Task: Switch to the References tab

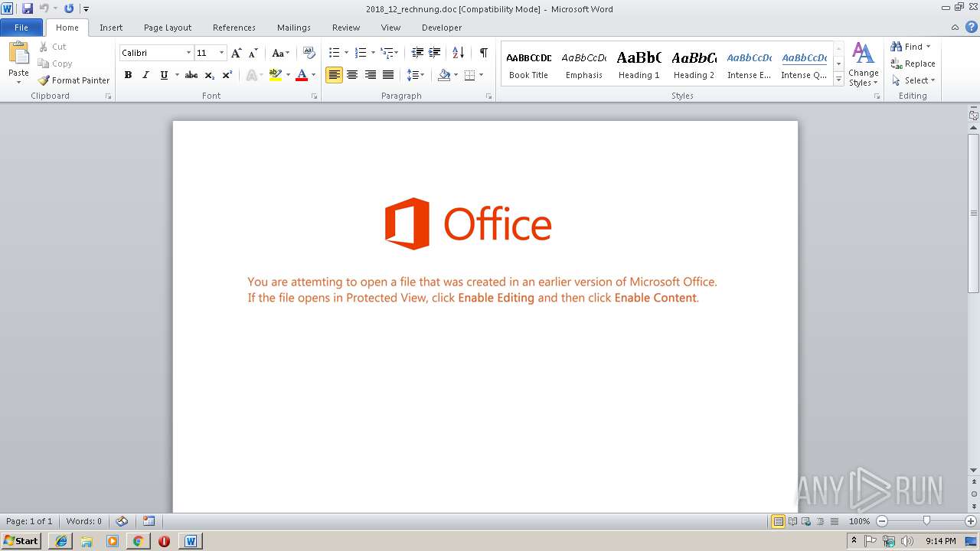Action: (x=234, y=28)
